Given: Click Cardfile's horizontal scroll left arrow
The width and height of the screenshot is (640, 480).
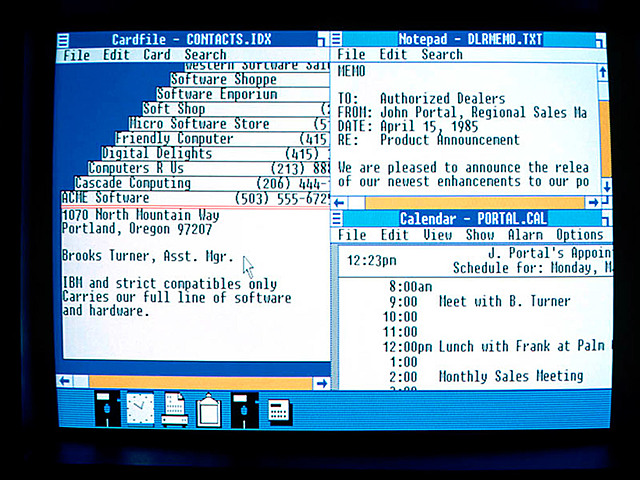Looking at the screenshot, I should [65, 382].
